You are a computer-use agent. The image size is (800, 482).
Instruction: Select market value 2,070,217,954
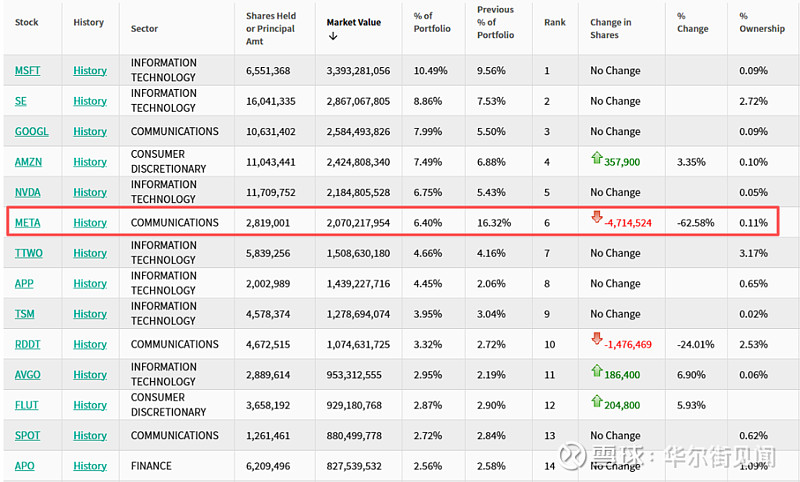(358, 223)
